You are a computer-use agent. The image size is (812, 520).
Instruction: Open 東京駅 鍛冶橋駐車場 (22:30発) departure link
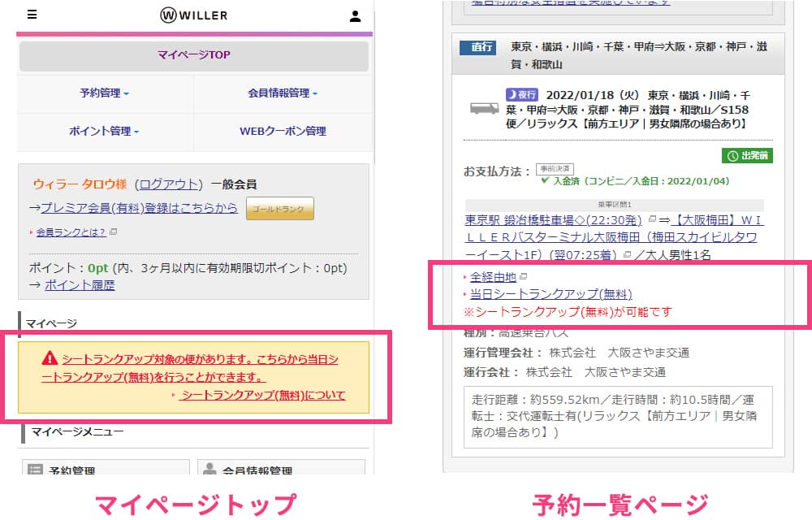pos(553,220)
